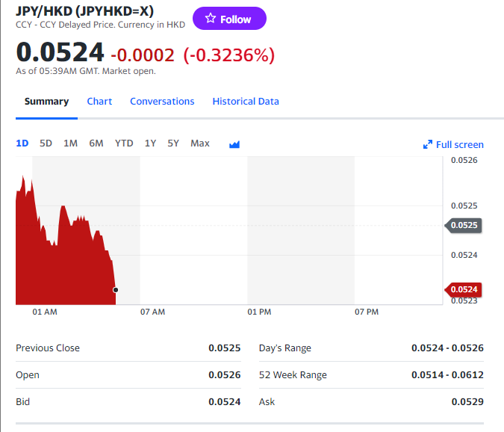
Task: Click the gray 0.0525 previous close label
Action: (464, 225)
